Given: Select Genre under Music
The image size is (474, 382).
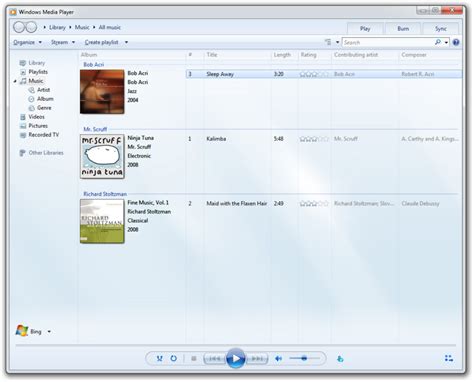Looking at the screenshot, I should [x=44, y=108].
